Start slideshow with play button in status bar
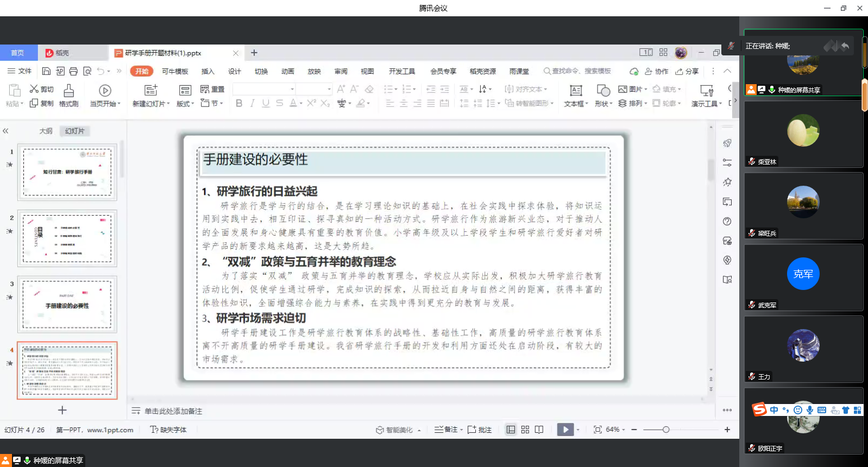Image resolution: width=868 pixels, height=467 pixels. click(x=565, y=430)
